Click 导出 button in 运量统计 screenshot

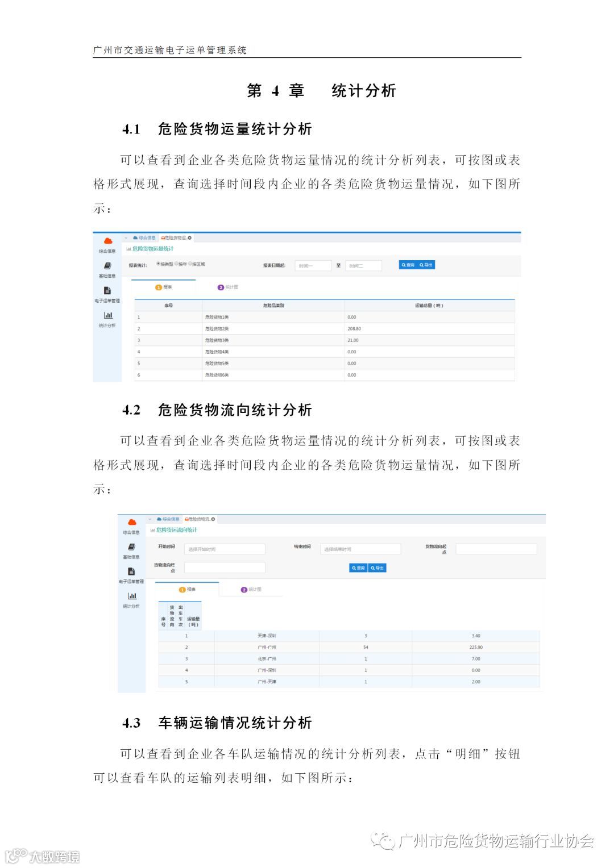tap(426, 265)
